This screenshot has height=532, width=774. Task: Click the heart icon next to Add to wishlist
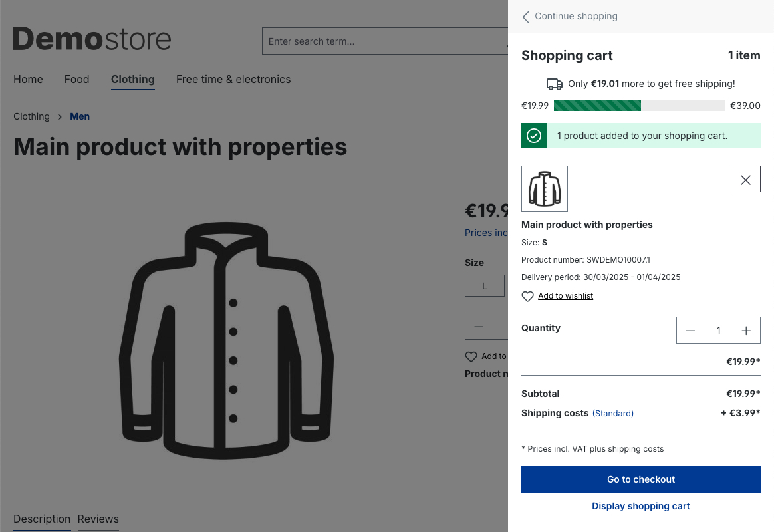527,296
